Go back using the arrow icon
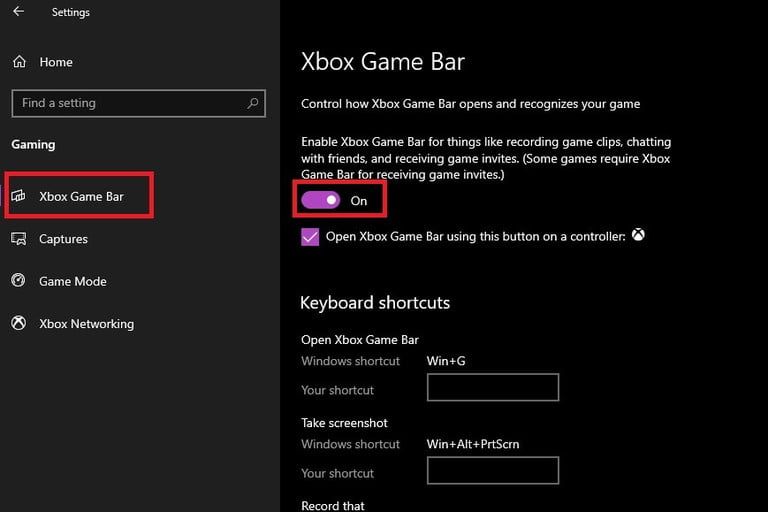This screenshot has width=768, height=512. pyautogui.click(x=19, y=11)
